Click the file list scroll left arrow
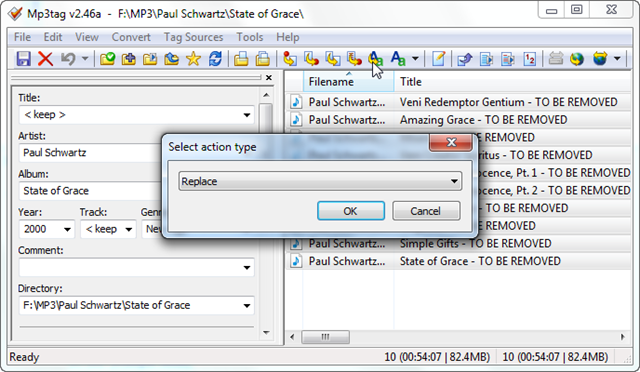 click(292, 337)
